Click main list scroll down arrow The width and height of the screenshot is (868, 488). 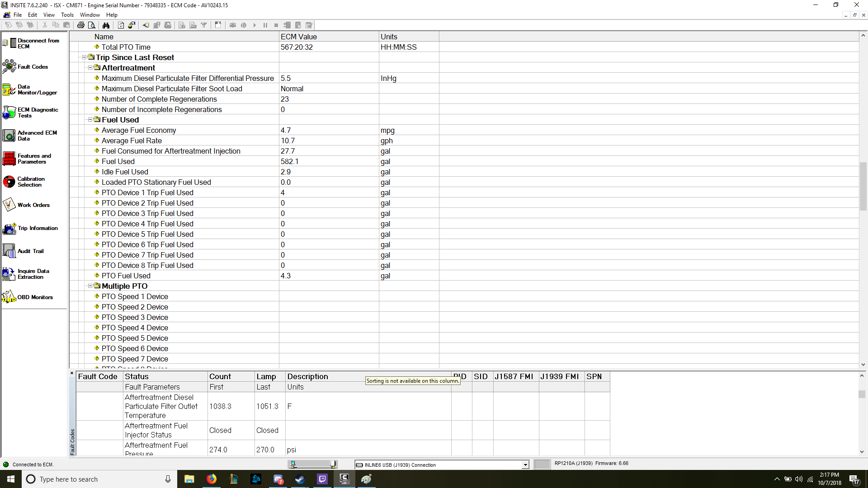pos(863,365)
